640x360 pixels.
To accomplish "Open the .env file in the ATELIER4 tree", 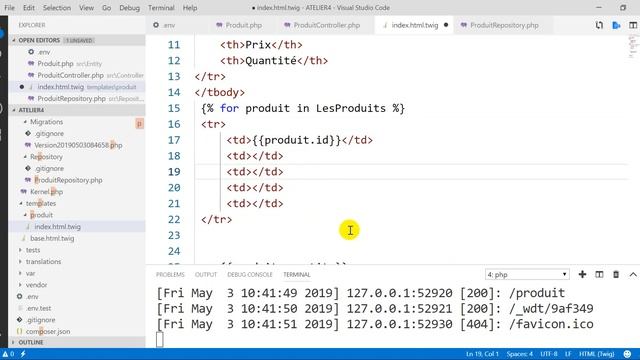I will 32,296.
